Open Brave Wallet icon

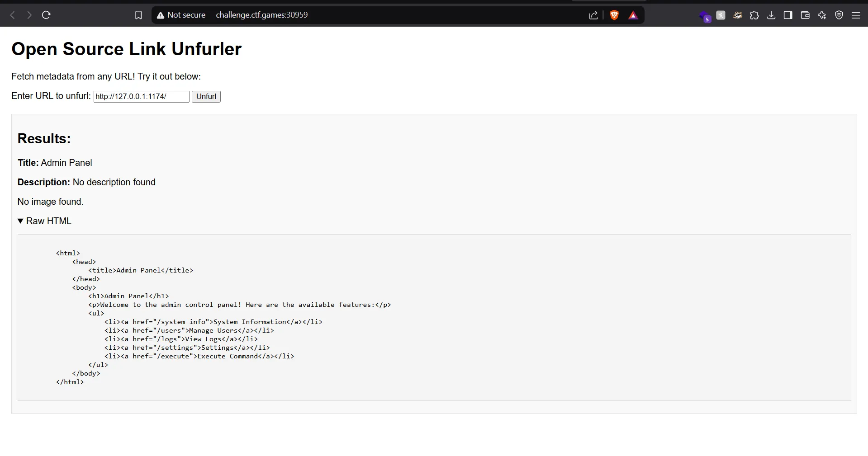tap(805, 15)
